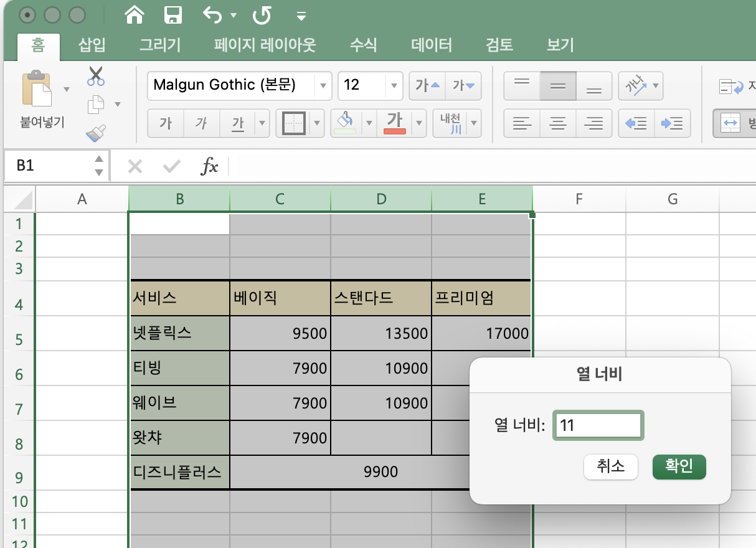
Task: Click the cell containing 넷플릭스
Action: (179, 333)
